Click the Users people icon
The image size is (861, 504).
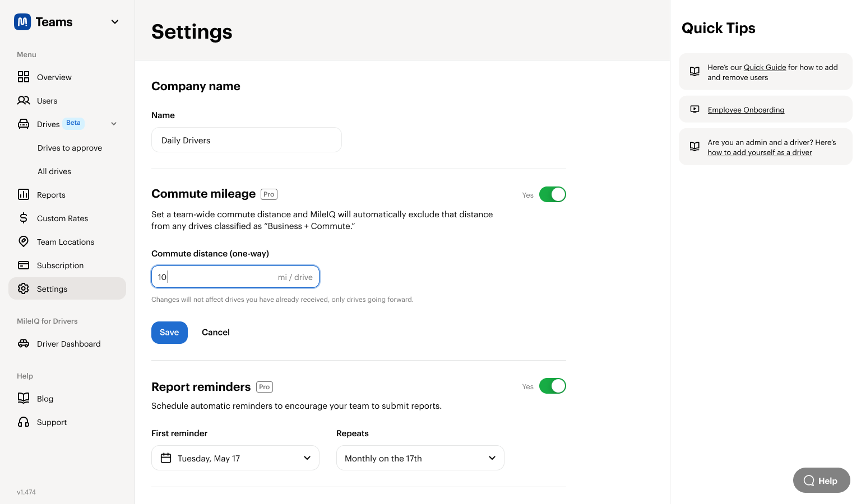[24, 100]
